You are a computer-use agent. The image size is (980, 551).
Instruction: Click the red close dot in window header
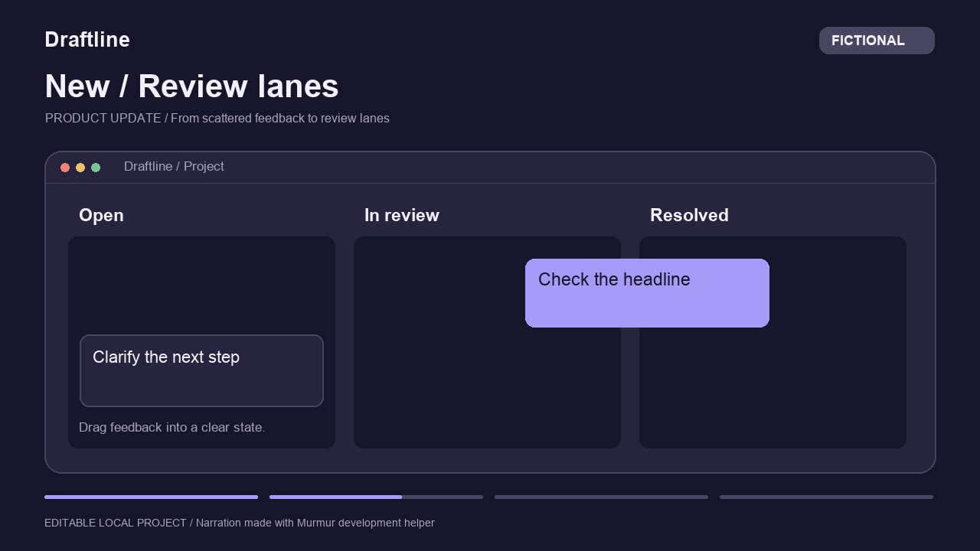pyautogui.click(x=65, y=168)
